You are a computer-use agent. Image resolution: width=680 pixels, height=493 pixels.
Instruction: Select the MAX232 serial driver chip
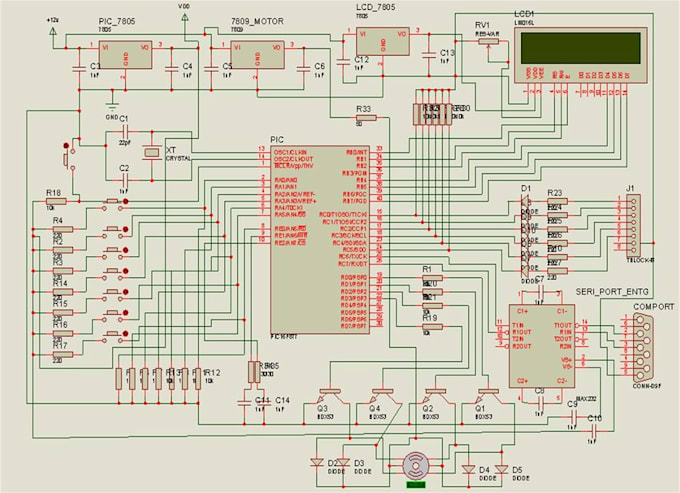[x=543, y=346]
